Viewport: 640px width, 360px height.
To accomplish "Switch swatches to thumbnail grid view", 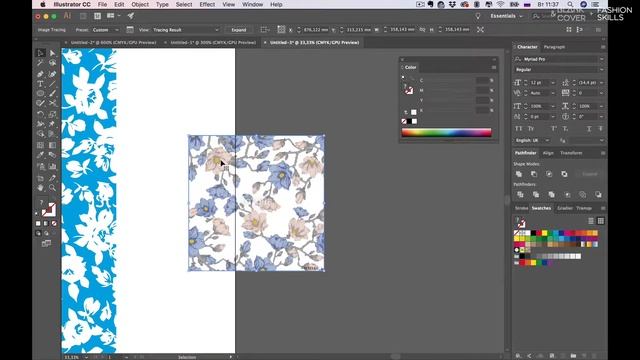I will pos(600,221).
